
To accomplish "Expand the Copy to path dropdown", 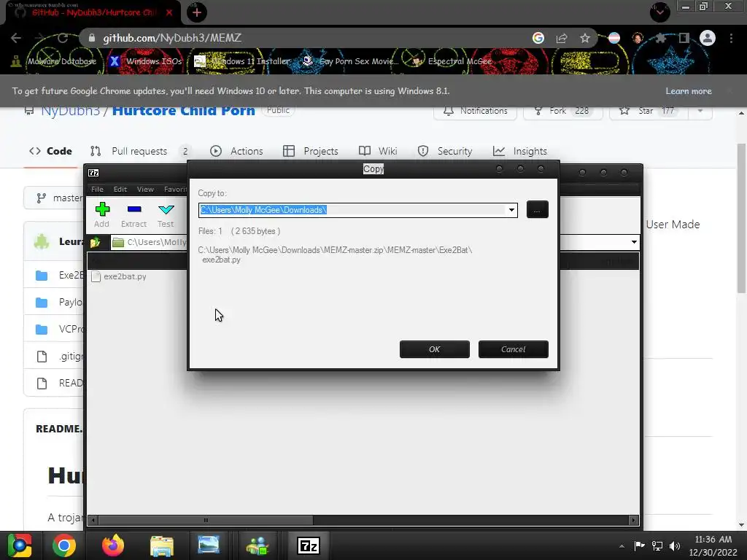I will 511,210.
